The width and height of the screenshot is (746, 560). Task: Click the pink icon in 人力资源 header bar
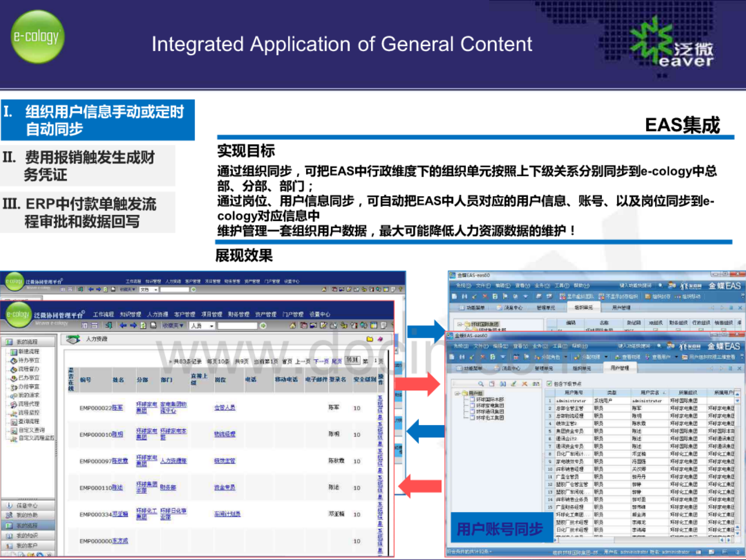pyautogui.click(x=380, y=339)
